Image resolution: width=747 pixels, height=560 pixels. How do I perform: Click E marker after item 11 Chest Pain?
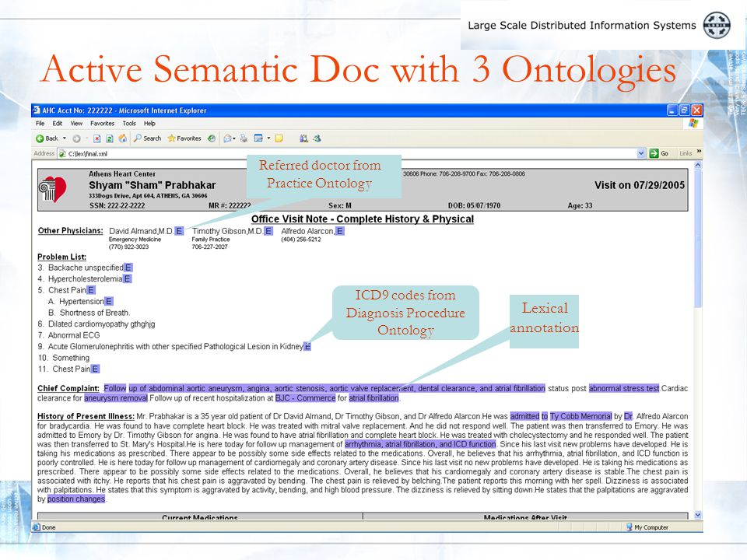pos(95,369)
